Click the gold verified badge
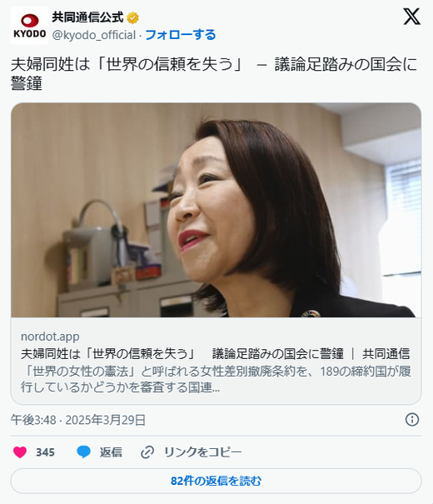Image resolution: width=433 pixels, height=504 pixels. click(132, 17)
